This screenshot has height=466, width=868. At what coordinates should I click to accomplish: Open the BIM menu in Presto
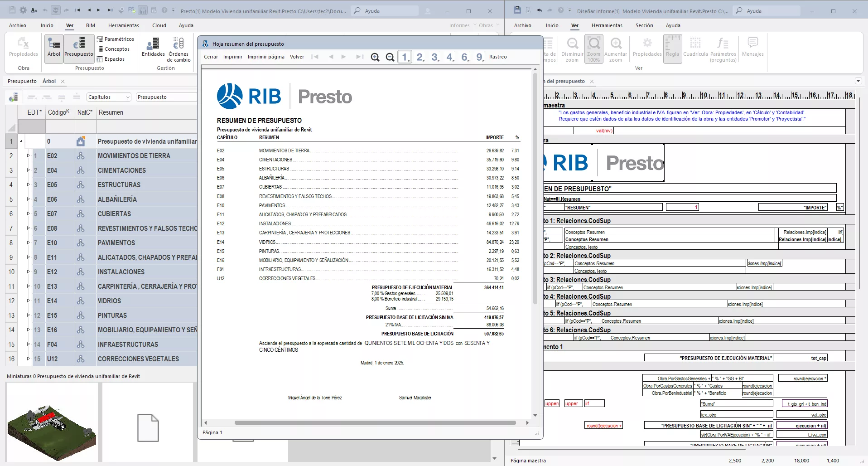pos(91,25)
